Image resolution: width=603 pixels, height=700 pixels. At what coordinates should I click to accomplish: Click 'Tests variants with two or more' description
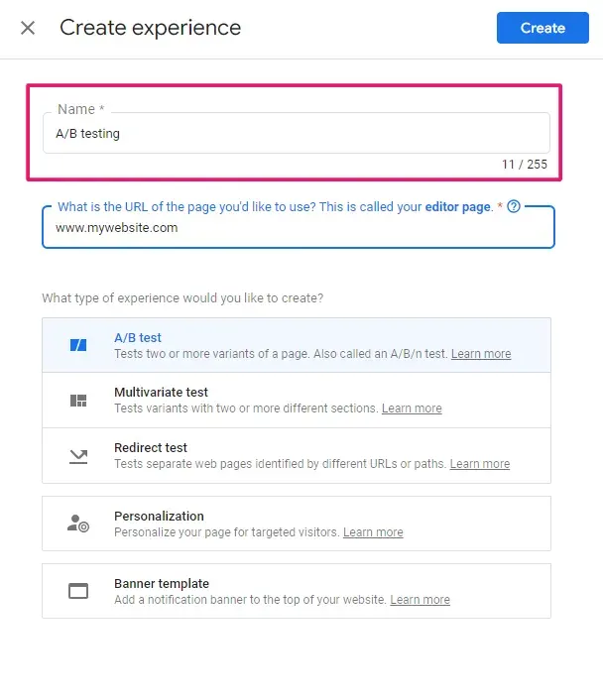click(x=246, y=408)
